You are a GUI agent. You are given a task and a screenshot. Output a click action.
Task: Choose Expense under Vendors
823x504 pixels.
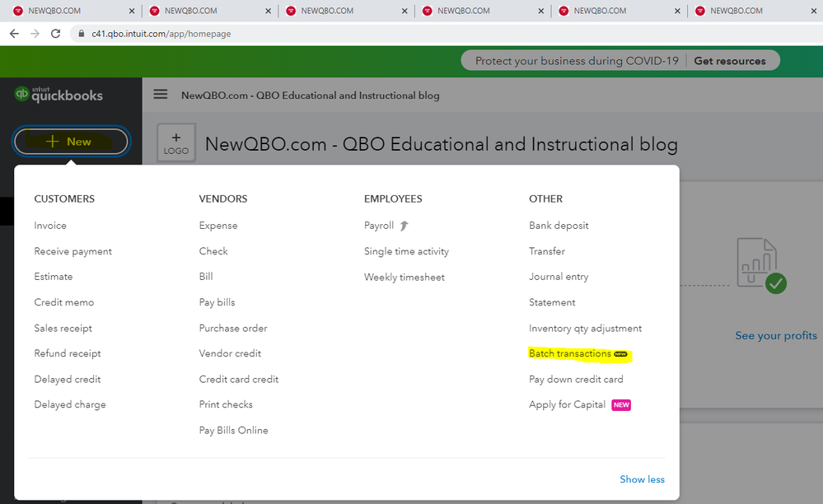218,226
